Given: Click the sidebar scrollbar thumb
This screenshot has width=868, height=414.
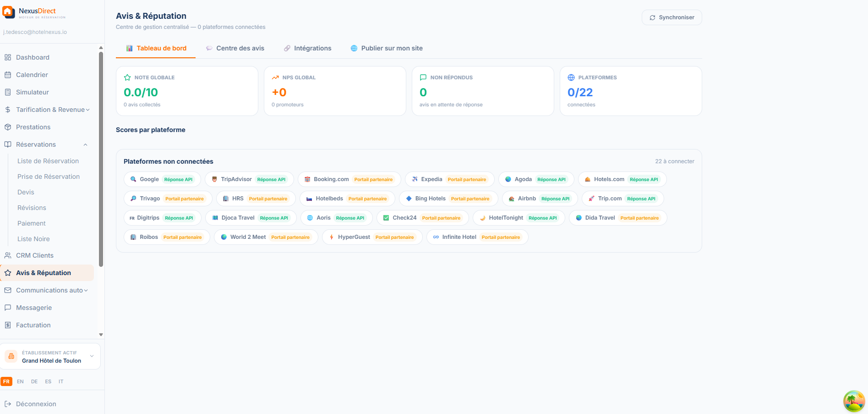Looking at the screenshot, I should (x=101, y=159).
